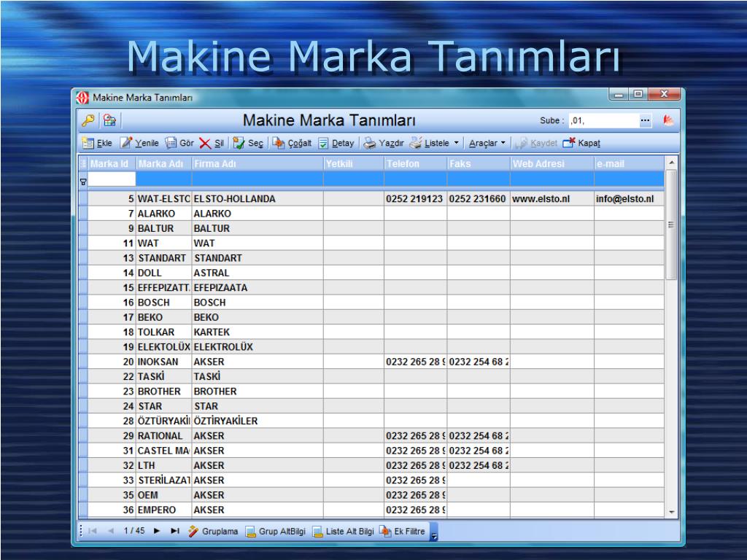This screenshot has width=747, height=560.
Task: Click the Kaydet save button
Action: 537,143
